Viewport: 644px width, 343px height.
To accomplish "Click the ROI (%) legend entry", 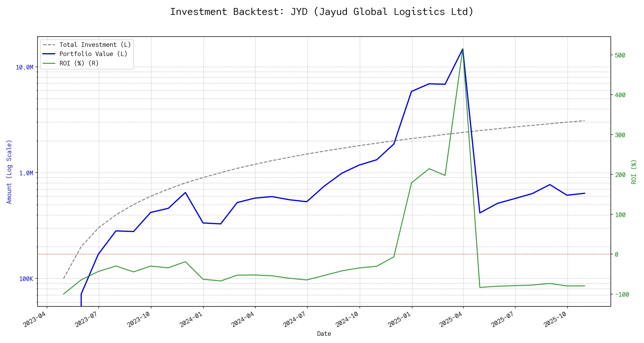I will (79, 63).
